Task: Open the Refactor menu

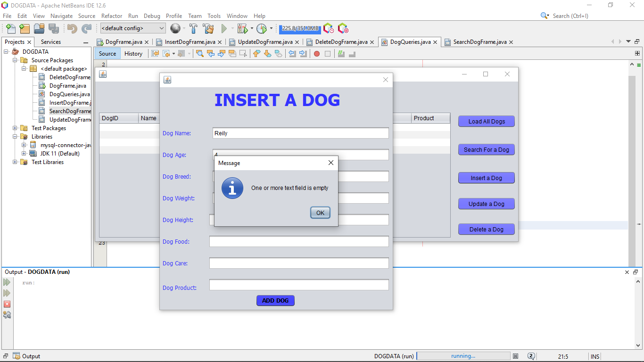Action: 112,16
